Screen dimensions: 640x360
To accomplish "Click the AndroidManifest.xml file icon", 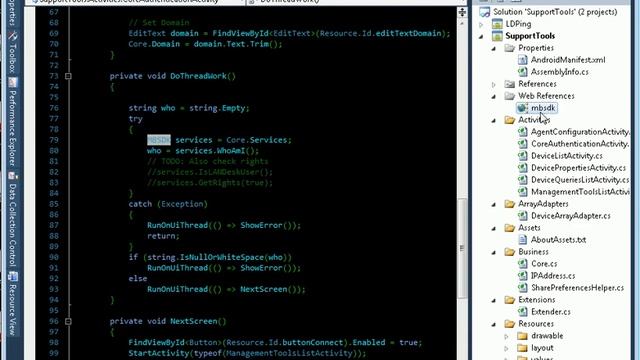I will click(x=522, y=60).
